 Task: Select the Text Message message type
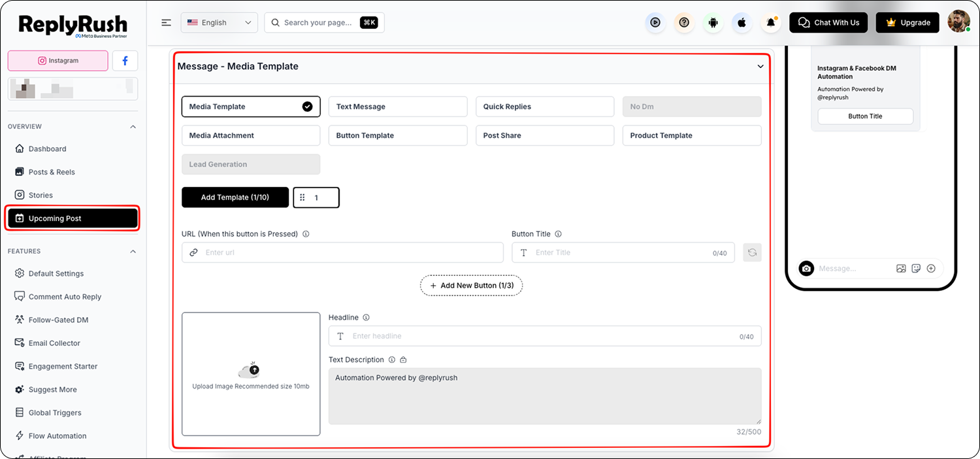coord(398,107)
